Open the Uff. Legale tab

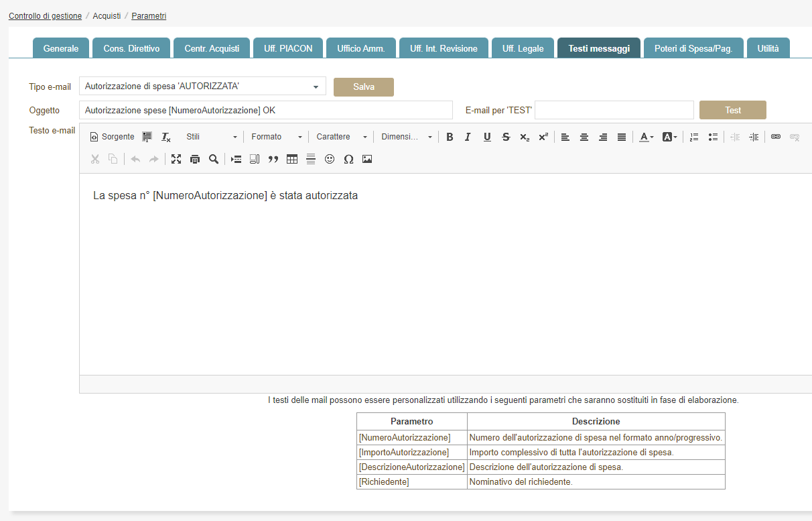coord(523,48)
